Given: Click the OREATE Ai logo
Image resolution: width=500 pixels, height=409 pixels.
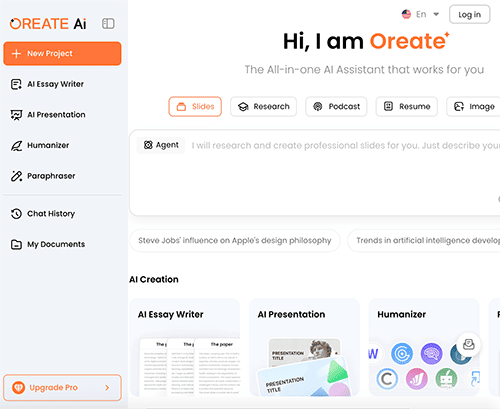Looking at the screenshot, I should 48,24.
